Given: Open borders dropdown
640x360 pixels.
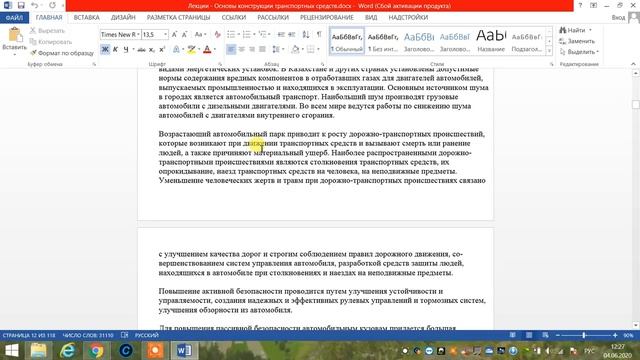Looking at the screenshot, I should 318,49.
